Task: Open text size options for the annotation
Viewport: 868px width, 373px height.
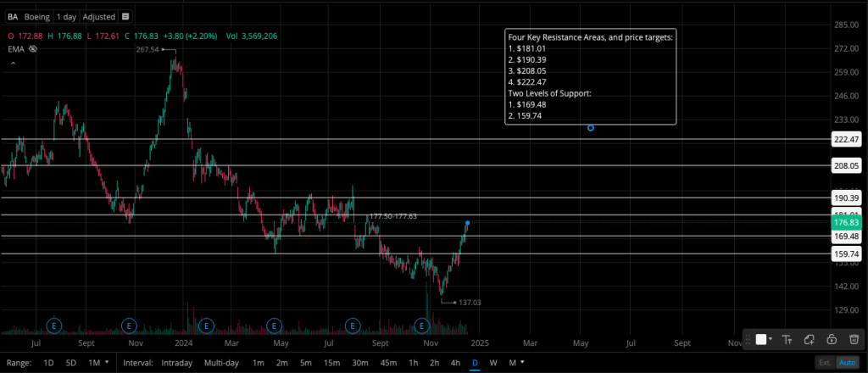Action: [787, 339]
